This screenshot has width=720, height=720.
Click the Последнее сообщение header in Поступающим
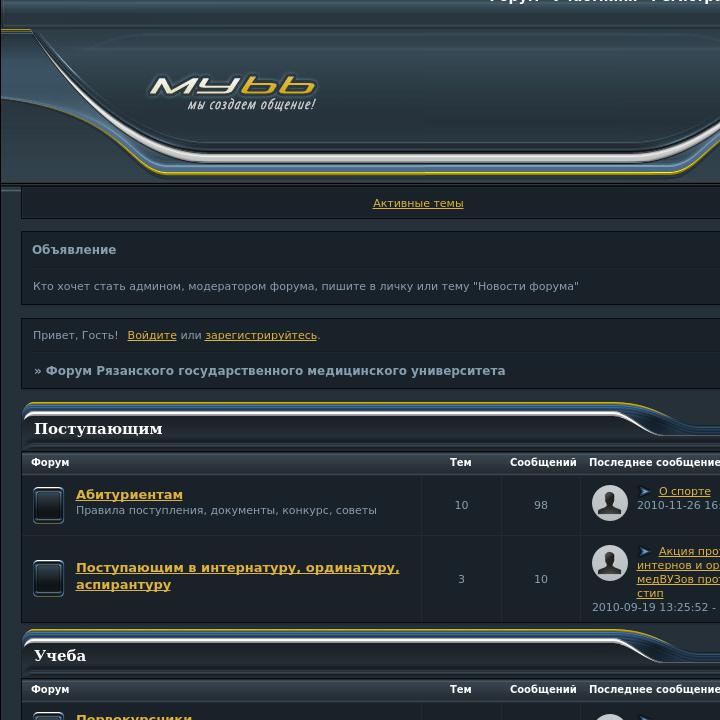(x=654, y=462)
